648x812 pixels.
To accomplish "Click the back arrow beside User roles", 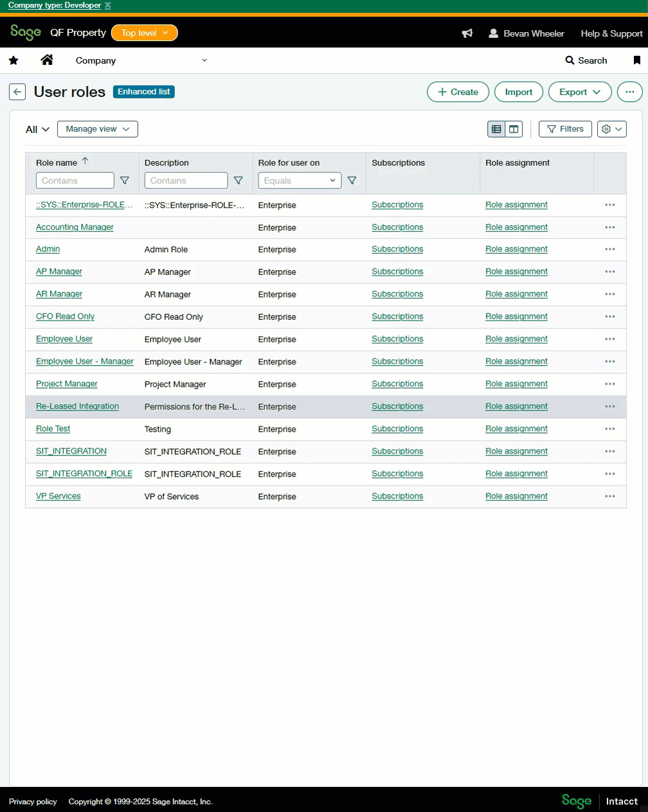I will click(17, 92).
